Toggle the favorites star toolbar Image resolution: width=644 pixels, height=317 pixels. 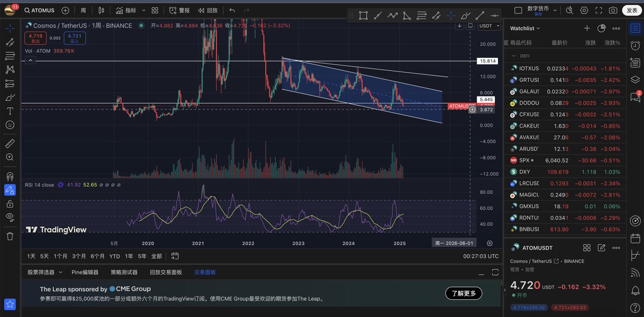coord(10,305)
